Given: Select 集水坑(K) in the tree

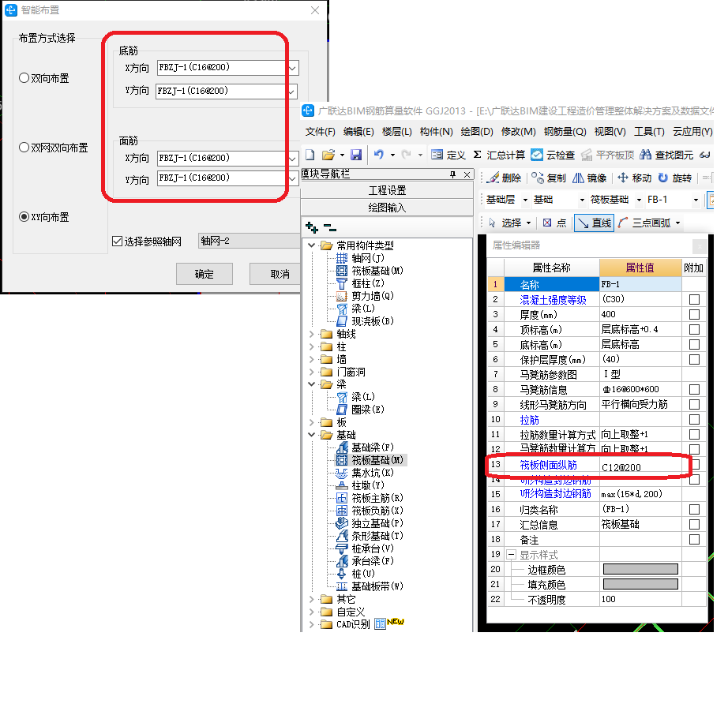Looking at the screenshot, I should click(365, 473).
